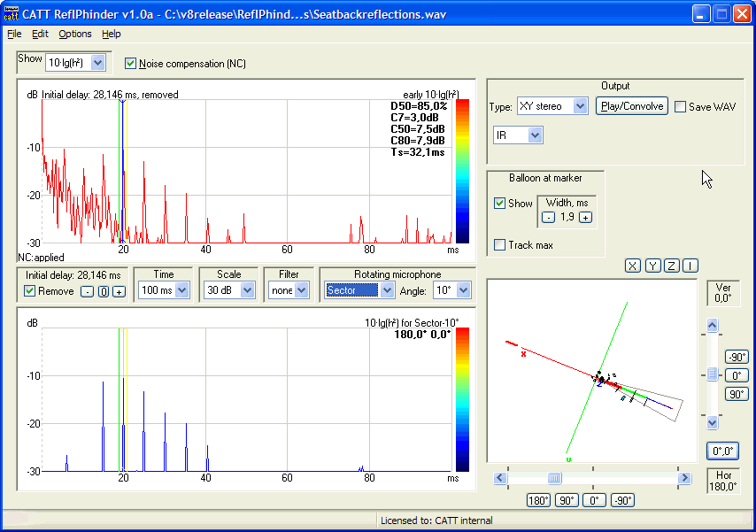
Task: Check the Track max option
Action: tap(500, 245)
